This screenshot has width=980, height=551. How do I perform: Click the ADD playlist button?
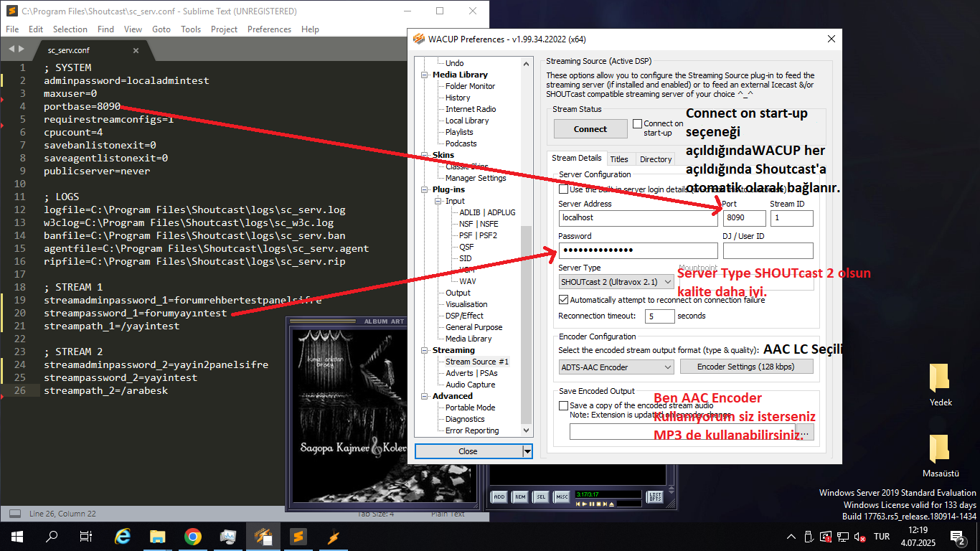click(x=499, y=496)
